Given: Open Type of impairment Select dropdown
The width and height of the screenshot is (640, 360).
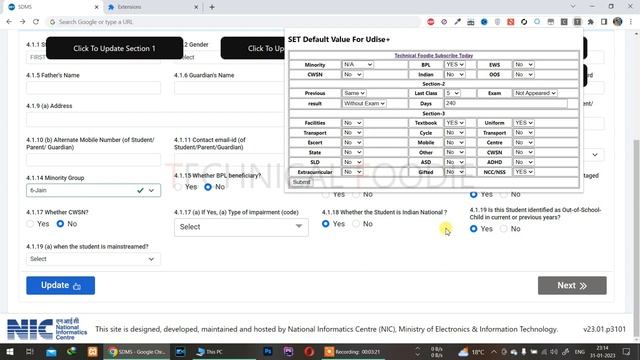Looking at the screenshot, I should point(241,227).
